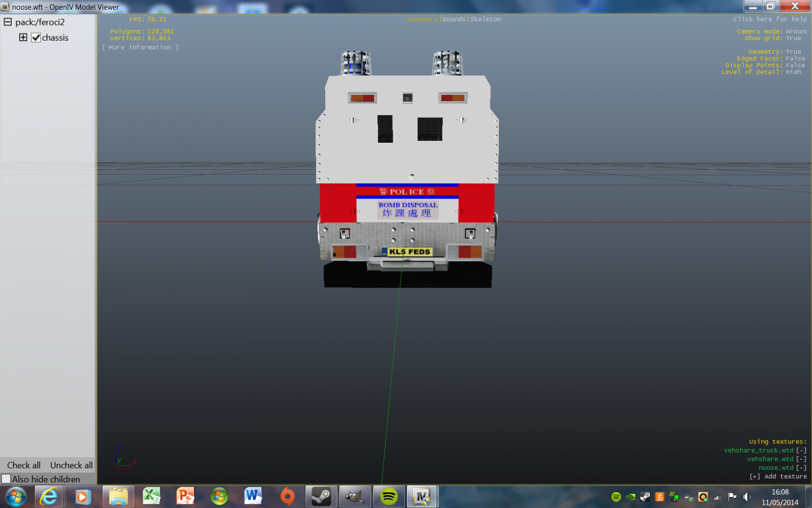Open GIMP from the taskbar

coord(355,496)
